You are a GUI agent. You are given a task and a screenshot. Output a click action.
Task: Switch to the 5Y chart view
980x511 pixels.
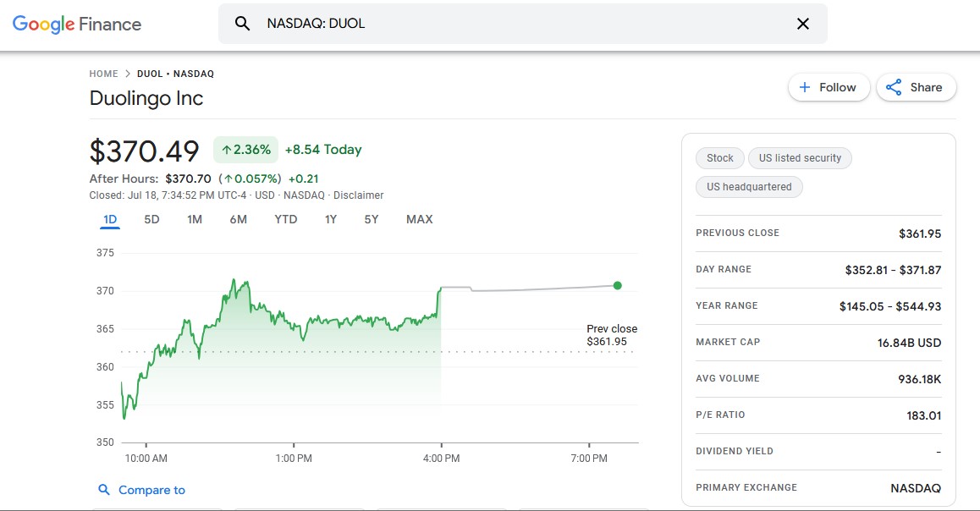(x=372, y=219)
